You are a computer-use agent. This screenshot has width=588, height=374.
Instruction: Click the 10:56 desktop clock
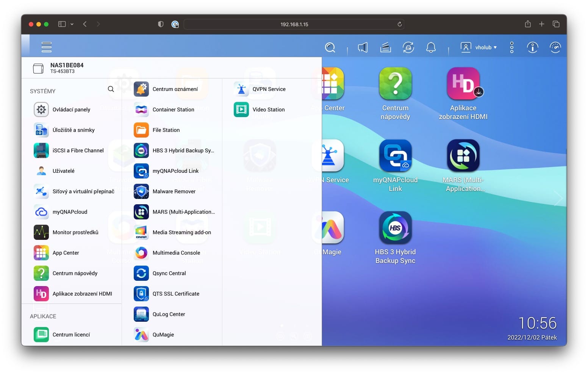(x=537, y=323)
